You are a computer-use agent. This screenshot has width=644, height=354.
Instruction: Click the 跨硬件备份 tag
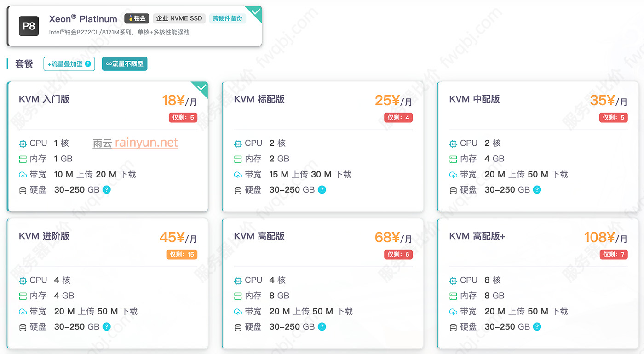click(227, 18)
